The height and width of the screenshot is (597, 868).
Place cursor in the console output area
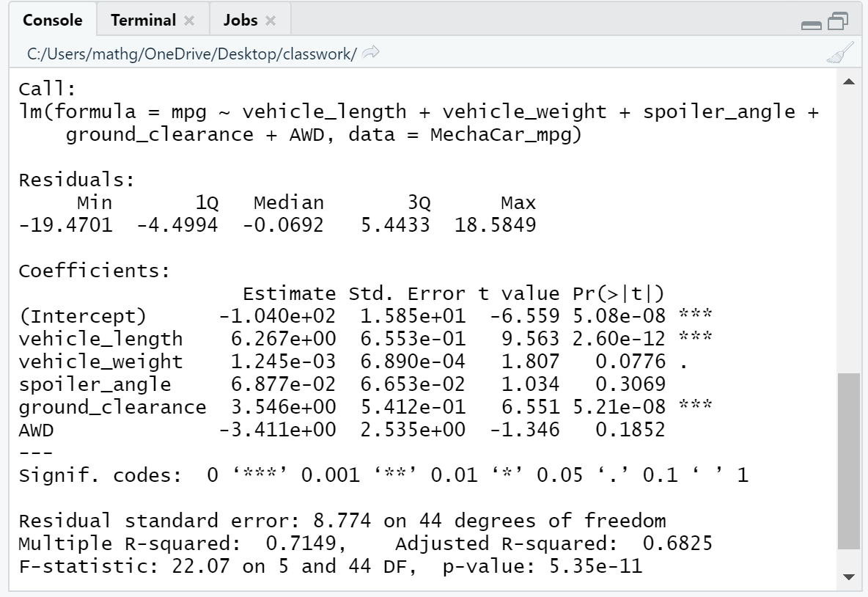pyautogui.click(x=440, y=330)
